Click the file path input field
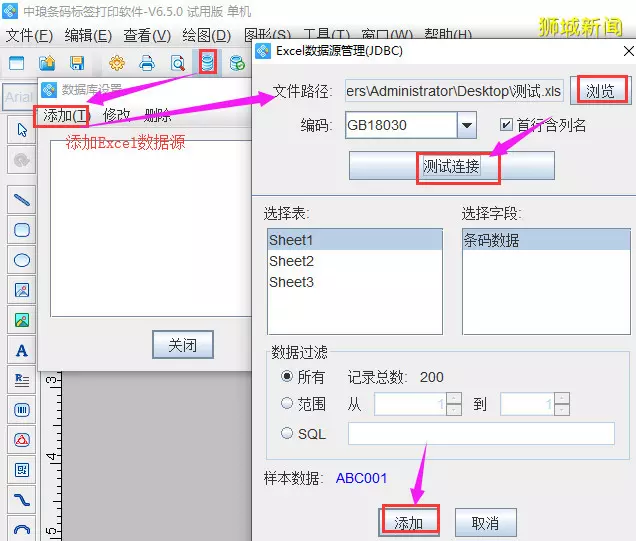 pyautogui.click(x=454, y=91)
